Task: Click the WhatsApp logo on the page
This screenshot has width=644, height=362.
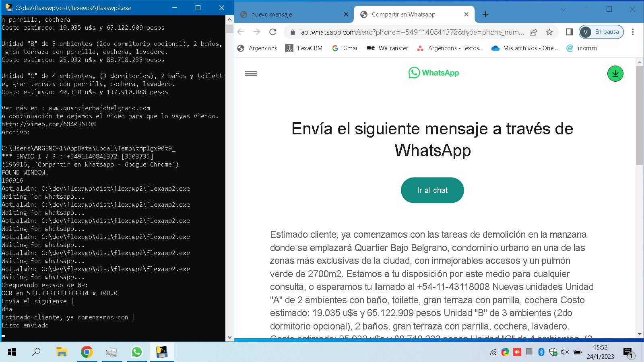Action: (x=433, y=73)
